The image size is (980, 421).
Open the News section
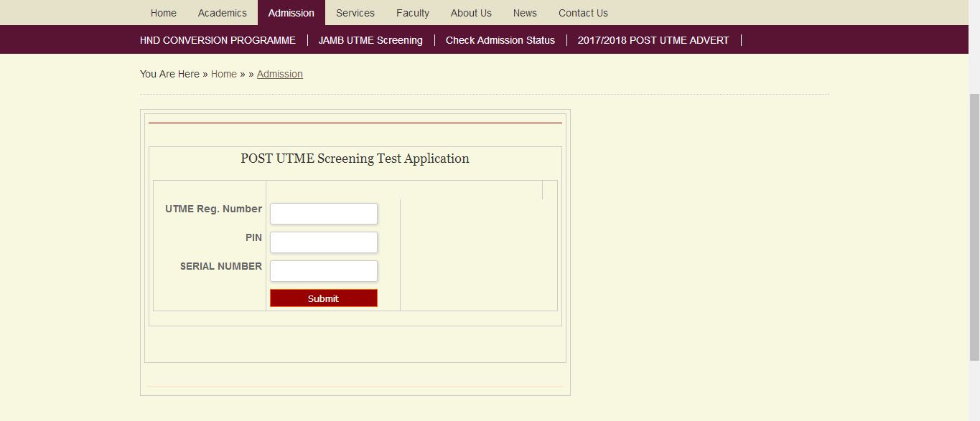(525, 13)
